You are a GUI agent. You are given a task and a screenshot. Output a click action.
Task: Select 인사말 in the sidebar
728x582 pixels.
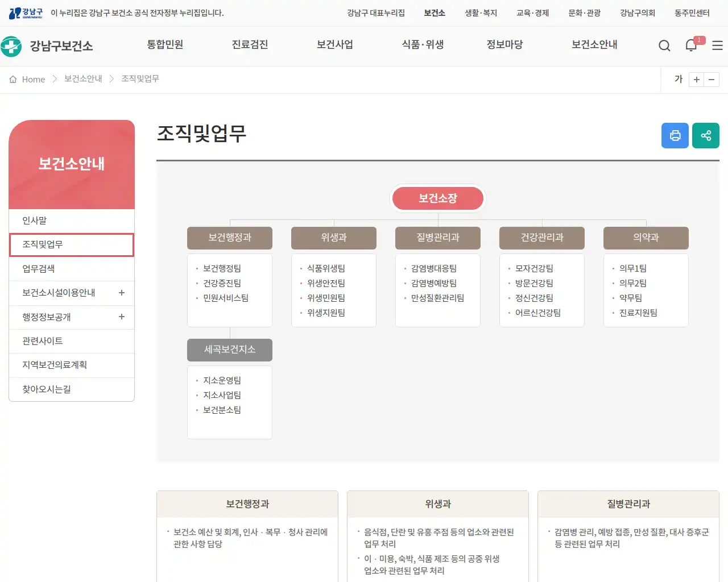pos(72,221)
